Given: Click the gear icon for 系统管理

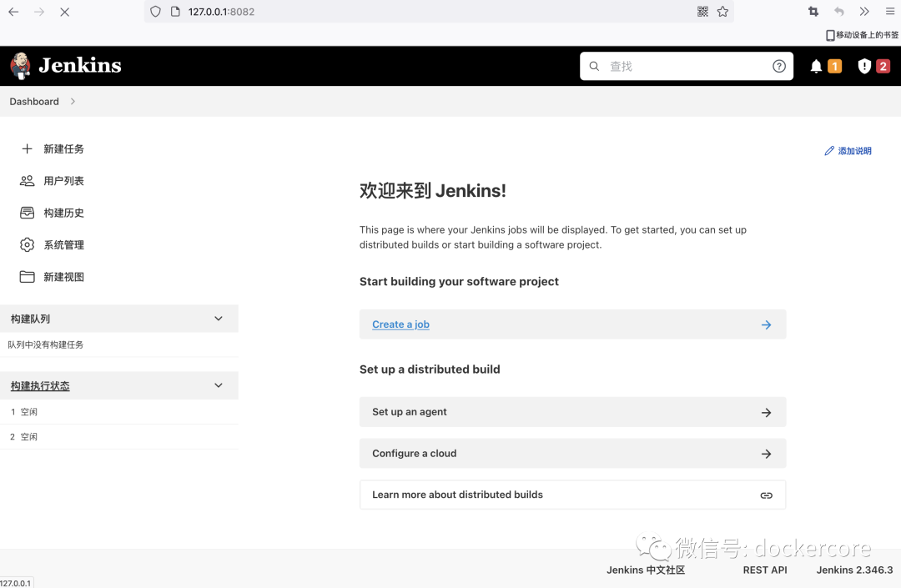Looking at the screenshot, I should coord(27,244).
